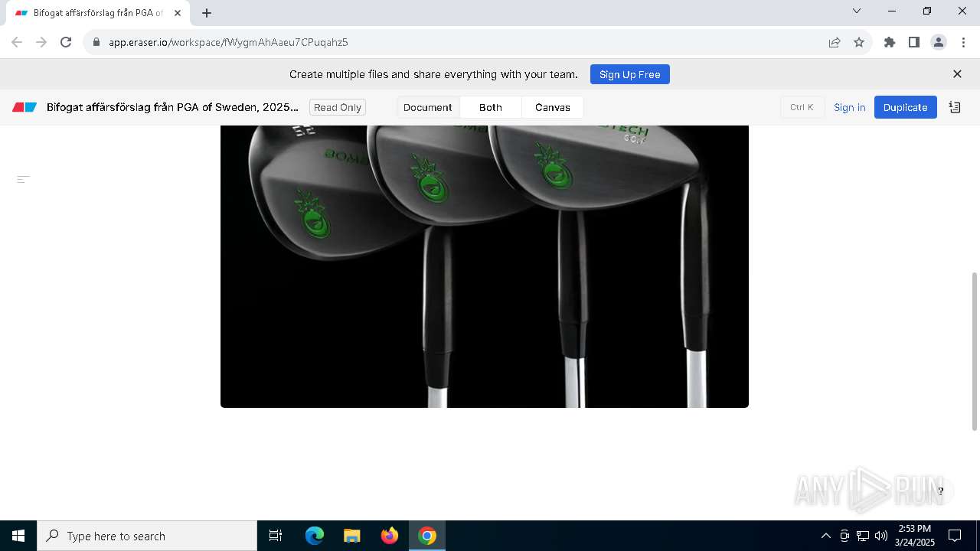Click the Duplicate button
The image size is (980, 551).
(906, 107)
